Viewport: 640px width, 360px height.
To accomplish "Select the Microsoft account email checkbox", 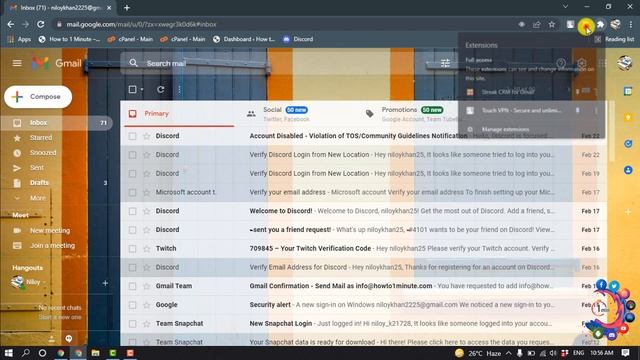I will click(x=132, y=192).
